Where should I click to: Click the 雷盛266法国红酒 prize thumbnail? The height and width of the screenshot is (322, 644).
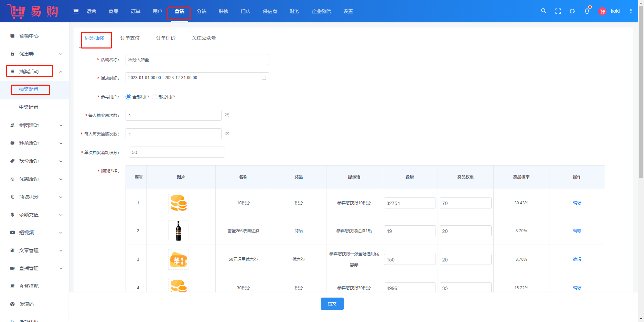click(x=179, y=231)
